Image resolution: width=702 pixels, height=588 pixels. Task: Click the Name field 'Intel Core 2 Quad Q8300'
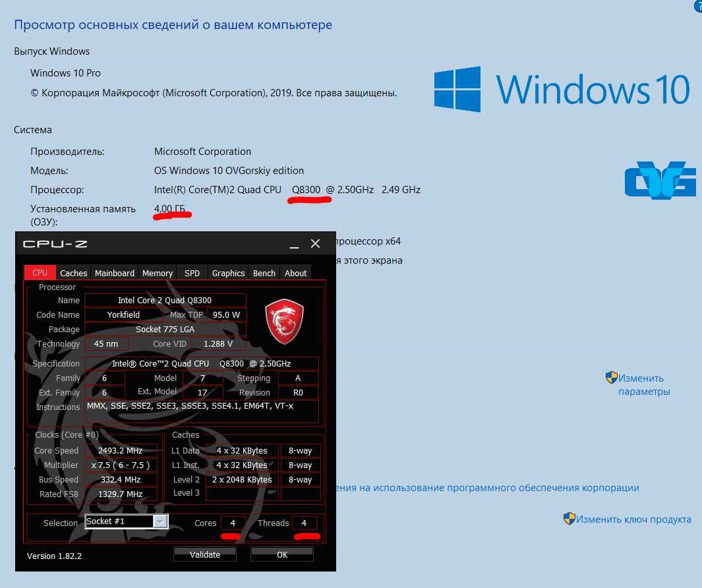(165, 301)
